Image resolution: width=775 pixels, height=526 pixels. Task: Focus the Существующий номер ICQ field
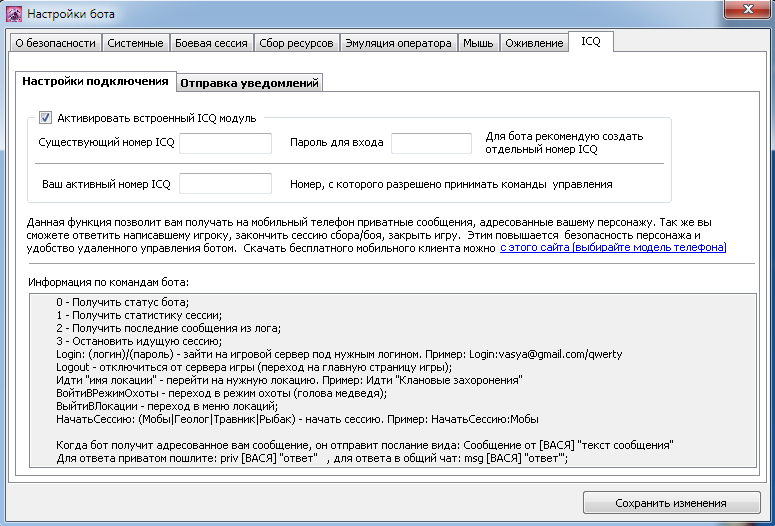tap(225, 143)
